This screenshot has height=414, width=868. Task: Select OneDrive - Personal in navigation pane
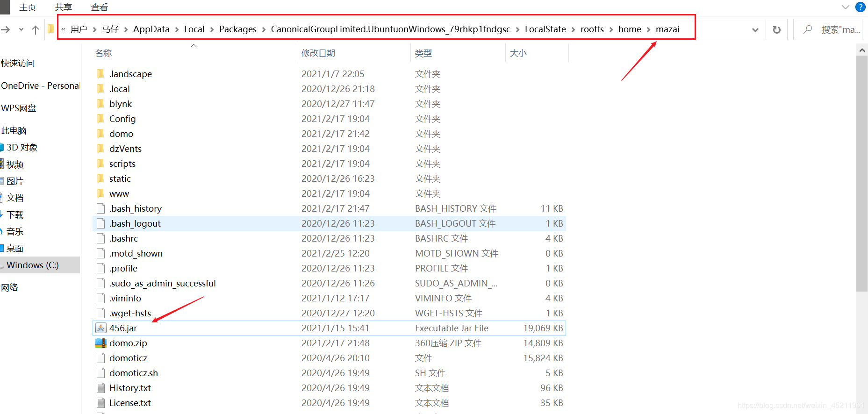coord(40,86)
